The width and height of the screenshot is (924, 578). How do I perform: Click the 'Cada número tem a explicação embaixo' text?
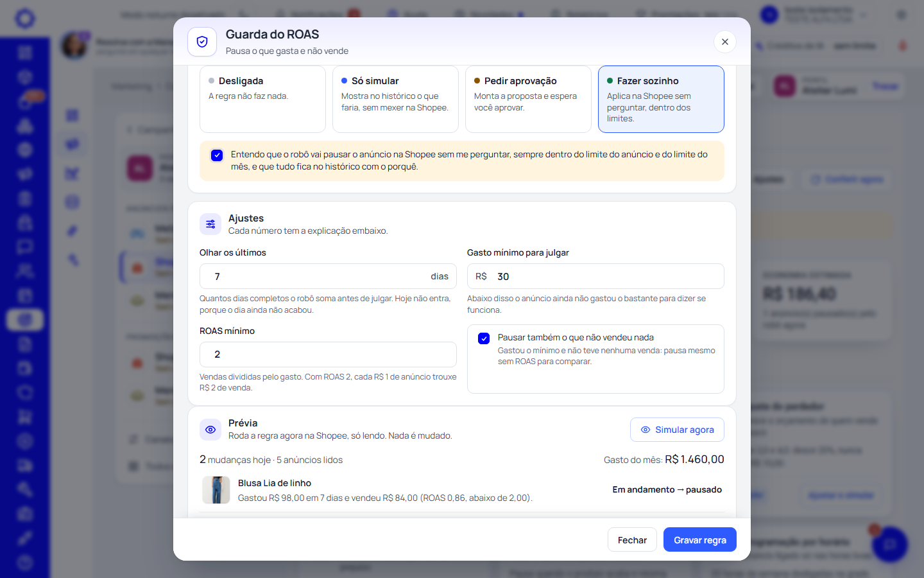(308, 231)
